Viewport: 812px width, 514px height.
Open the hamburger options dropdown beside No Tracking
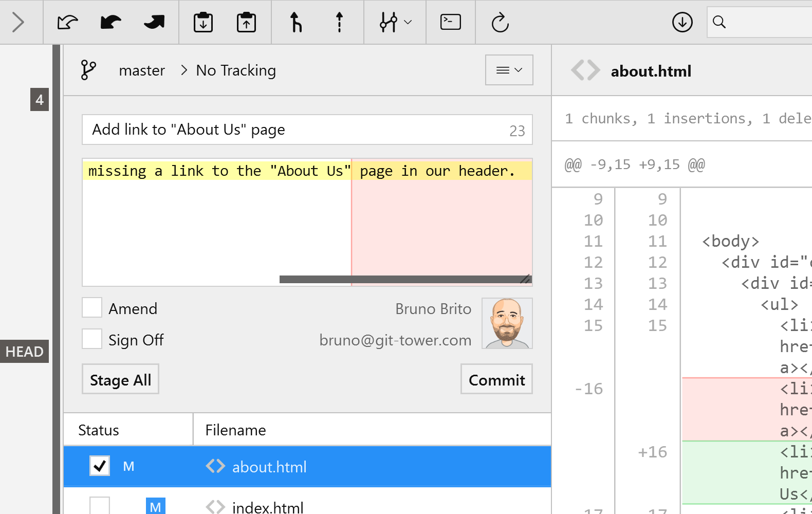509,70
